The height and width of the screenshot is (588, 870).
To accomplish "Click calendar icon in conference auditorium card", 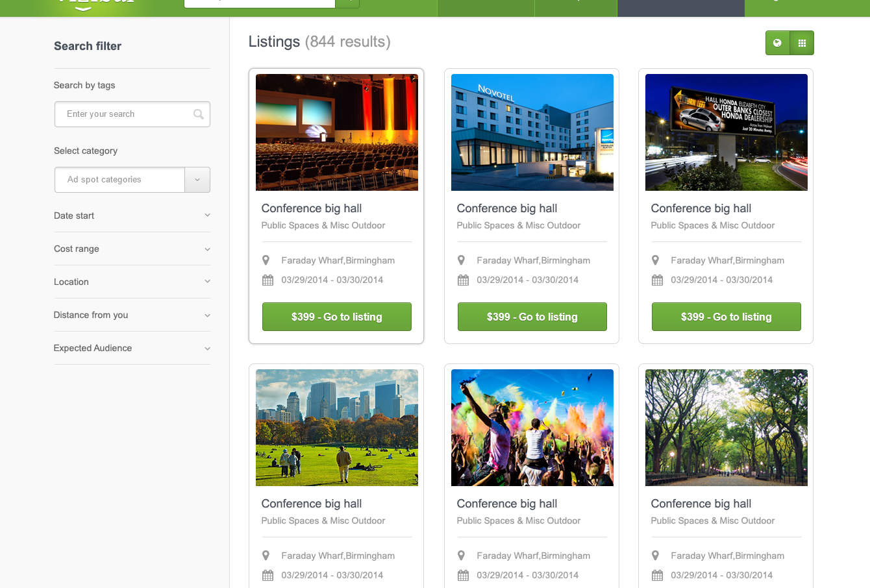I will coord(267,280).
